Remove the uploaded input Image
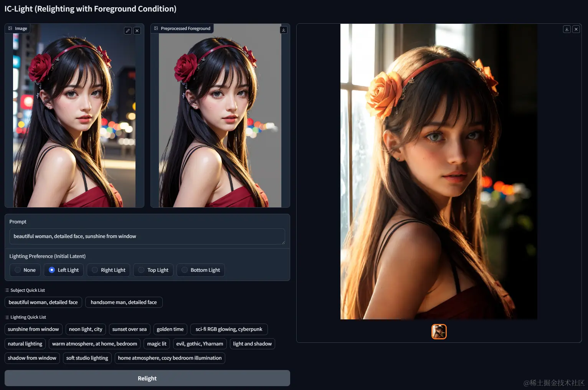The image size is (588, 390). [x=137, y=31]
